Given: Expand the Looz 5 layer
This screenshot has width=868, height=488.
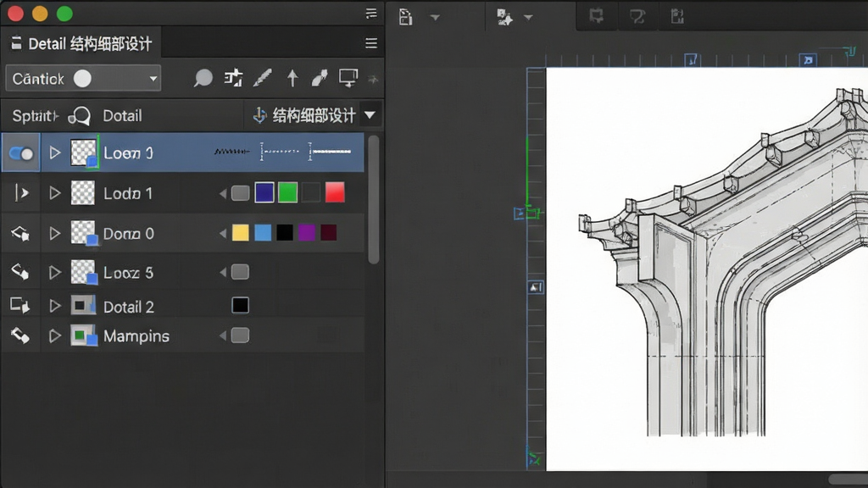Looking at the screenshot, I should (54, 272).
